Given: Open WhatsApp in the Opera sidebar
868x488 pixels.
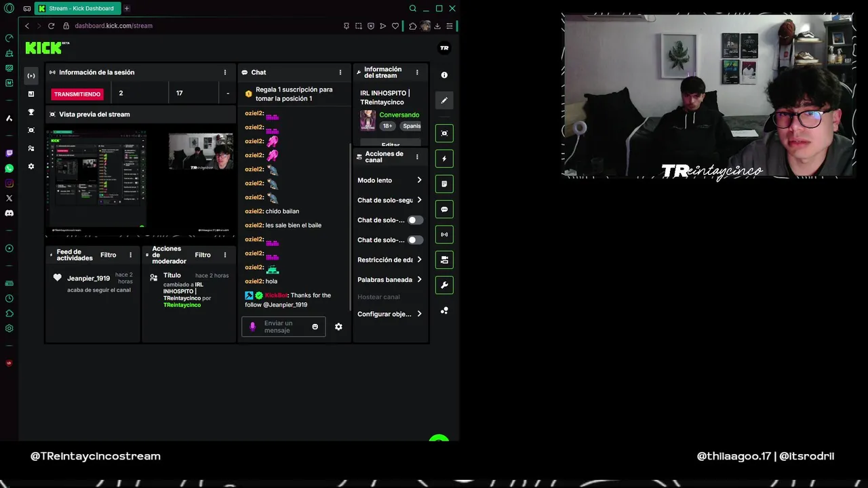Looking at the screenshot, I should coord(9,168).
